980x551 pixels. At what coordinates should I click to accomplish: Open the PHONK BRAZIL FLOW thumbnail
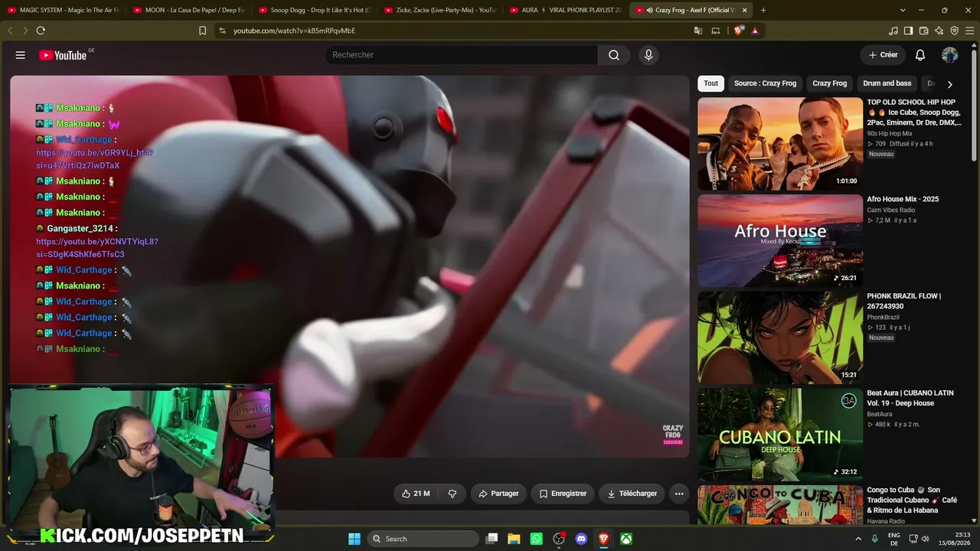point(780,337)
